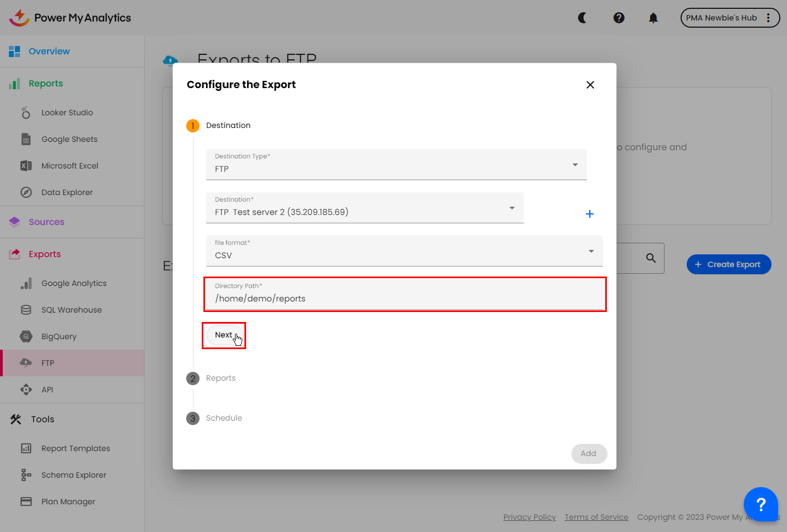Open Looker Studio in sidebar
The height and width of the screenshot is (532, 787).
67,112
